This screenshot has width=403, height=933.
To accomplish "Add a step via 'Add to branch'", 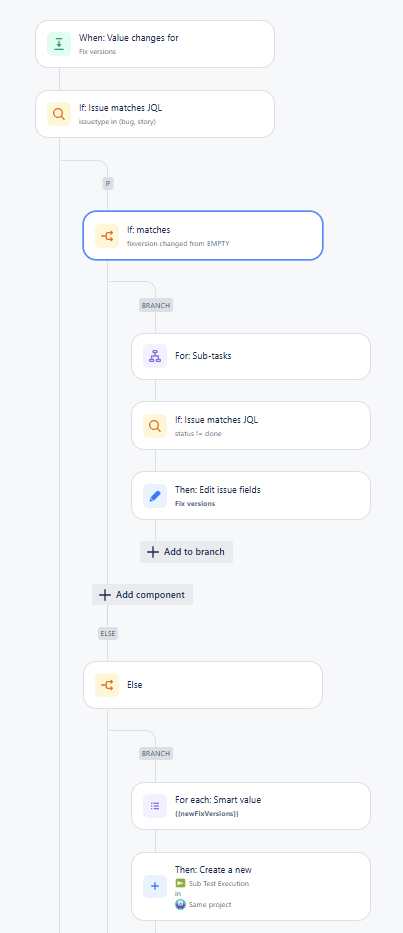I will (x=186, y=552).
